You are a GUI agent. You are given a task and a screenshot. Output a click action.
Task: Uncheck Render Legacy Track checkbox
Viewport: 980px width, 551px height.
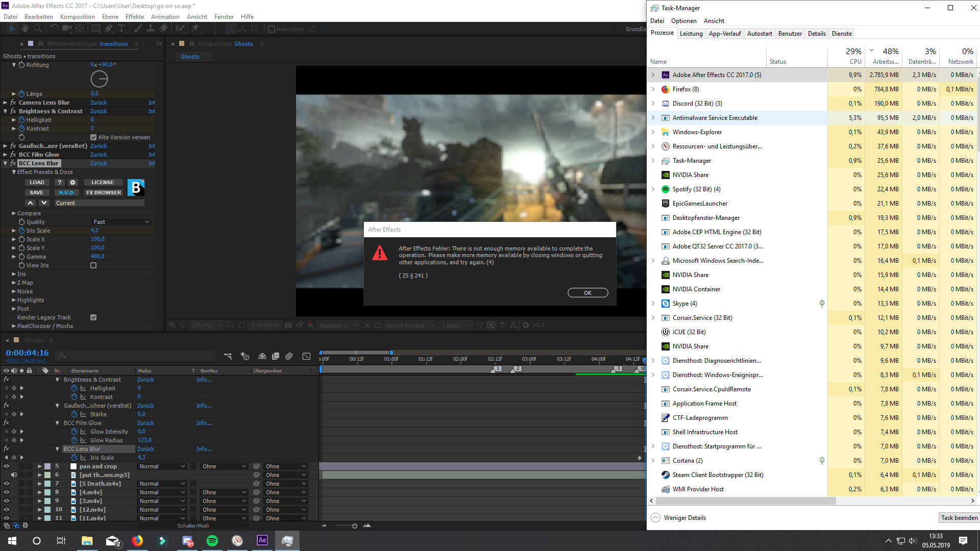point(93,317)
